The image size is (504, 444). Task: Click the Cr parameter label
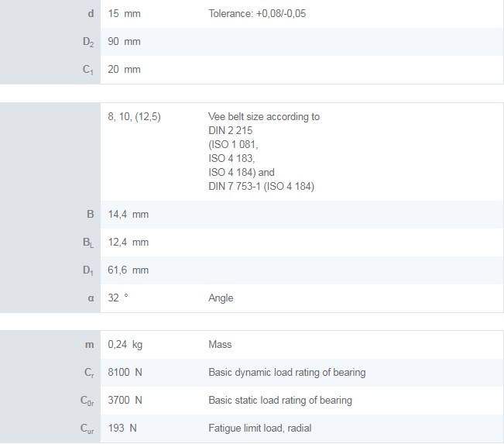click(x=89, y=373)
